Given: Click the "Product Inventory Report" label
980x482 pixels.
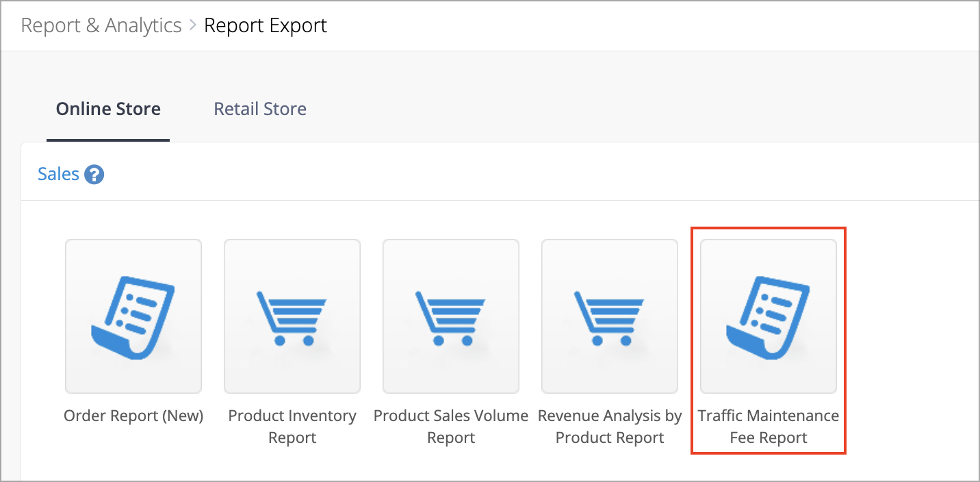Looking at the screenshot, I should pyautogui.click(x=292, y=427).
